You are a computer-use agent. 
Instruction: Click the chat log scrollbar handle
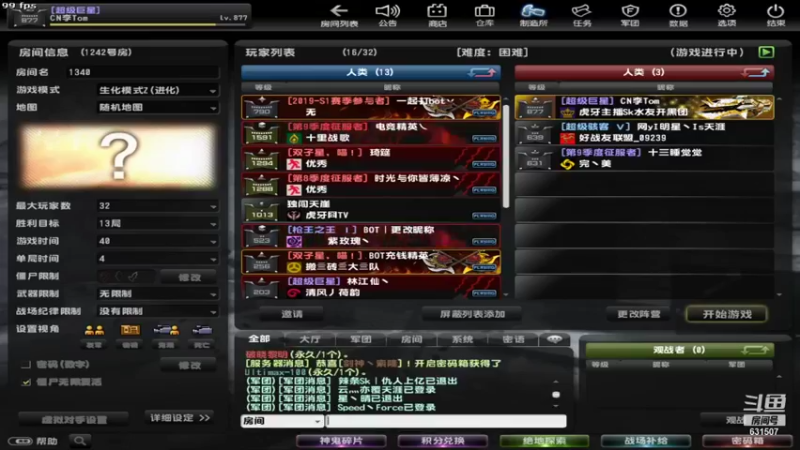[x=556, y=394]
